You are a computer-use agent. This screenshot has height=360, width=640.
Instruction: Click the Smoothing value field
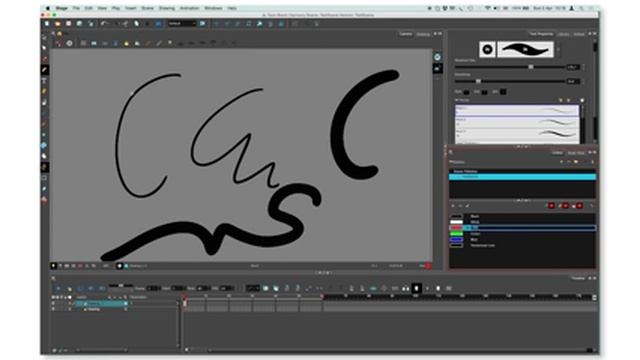point(573,81)
